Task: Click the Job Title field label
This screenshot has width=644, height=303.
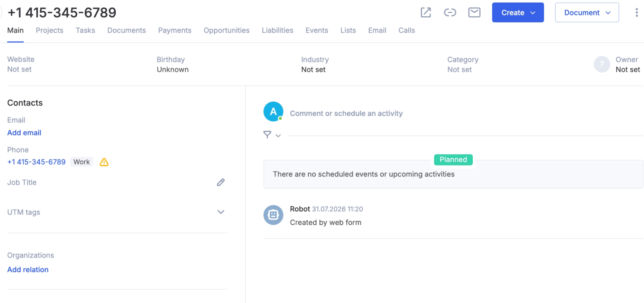Action: (22, 182)
